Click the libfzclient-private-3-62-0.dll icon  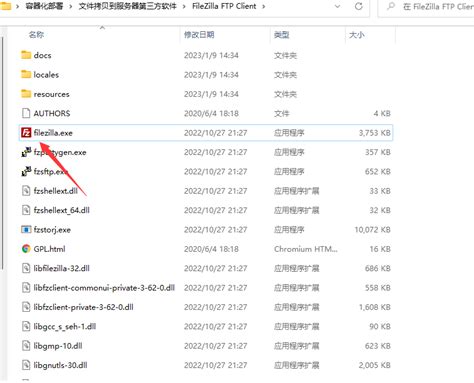pos(26,307)
